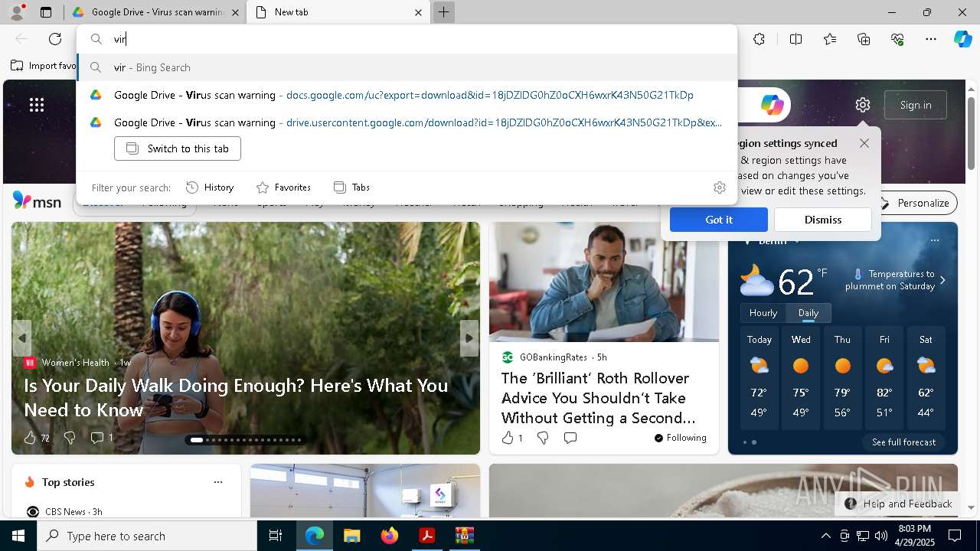Viewport: 980px width, 551px height.
Task: Click Help and Feedback button
Action: tap(899, 504)
